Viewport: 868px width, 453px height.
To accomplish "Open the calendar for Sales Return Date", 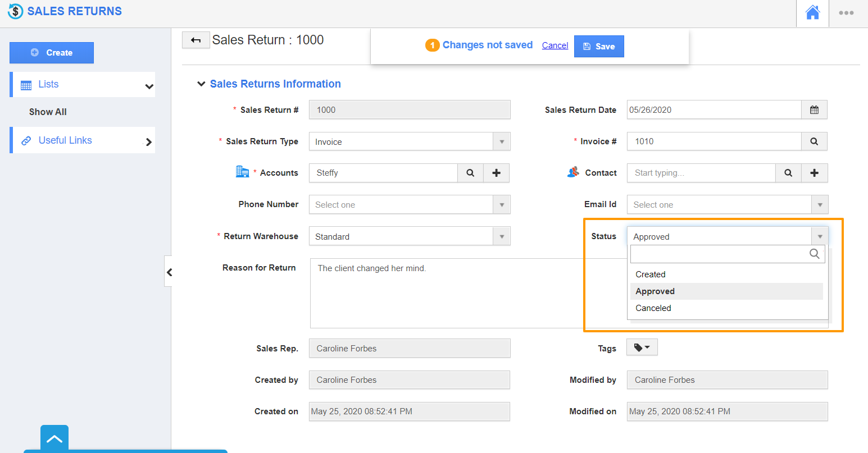I will pyautogui.click(x=814, y=109).
